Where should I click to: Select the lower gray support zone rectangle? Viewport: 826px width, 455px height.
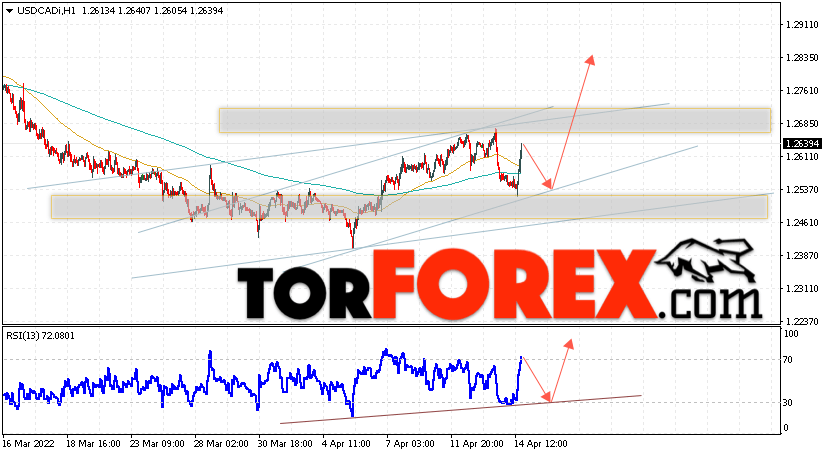point(409,207)
